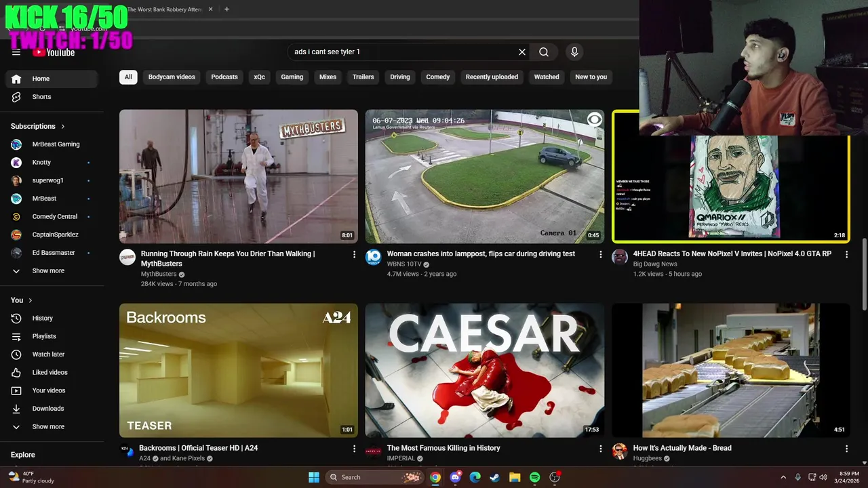Close 'The Worst Bank Robbery' browser tab
This screenshot has width=868, height=488.
[210, 9]
